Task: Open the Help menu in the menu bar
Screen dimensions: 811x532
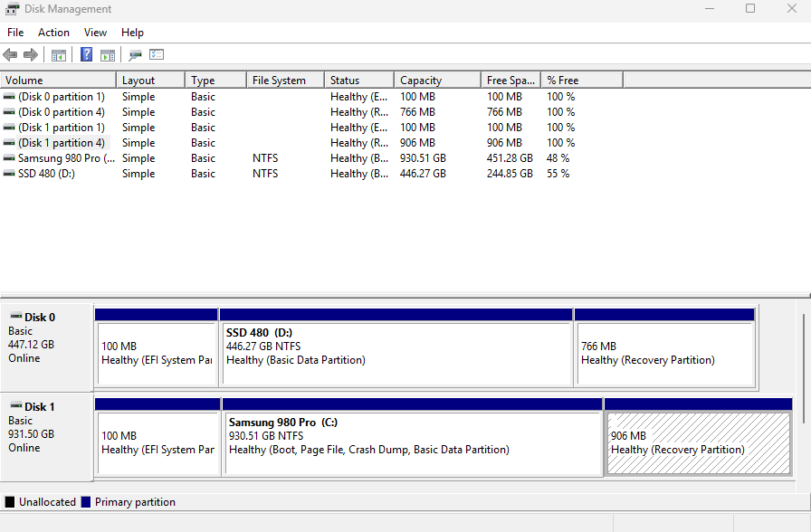Action: 132,33
